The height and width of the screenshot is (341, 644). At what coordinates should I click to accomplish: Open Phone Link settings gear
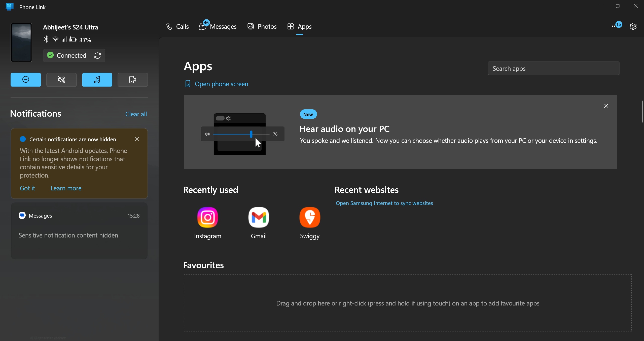pos(633,26)
